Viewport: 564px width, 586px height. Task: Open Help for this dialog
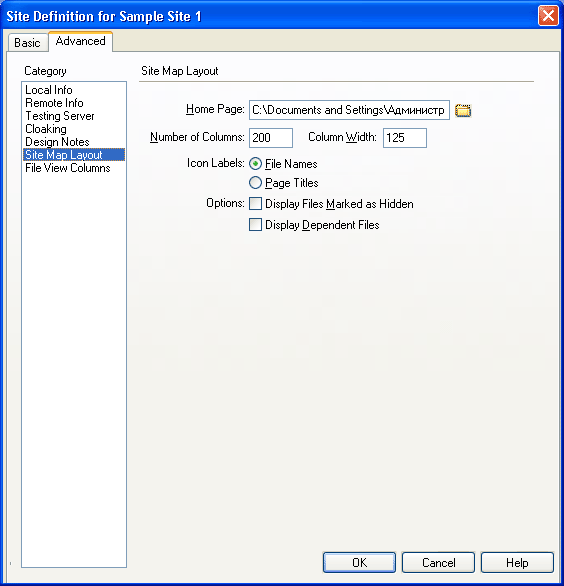[517, 562]
